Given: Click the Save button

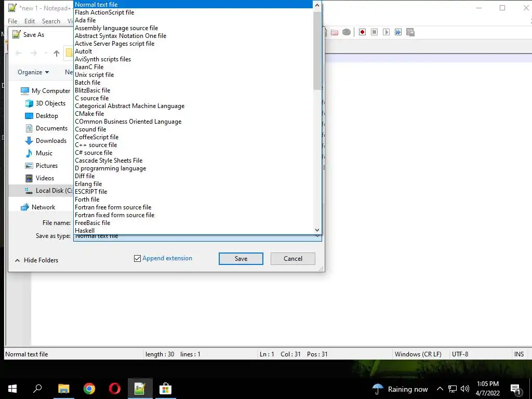Looking at the screenshot, I should click(241, 259).
